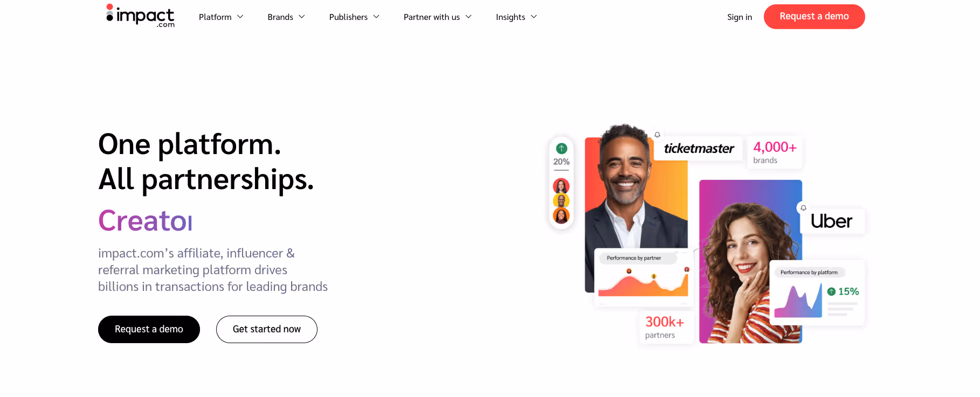Click the Performance by platform chart
This screenshot has width=980, height=397.
[x=817, y=292]
